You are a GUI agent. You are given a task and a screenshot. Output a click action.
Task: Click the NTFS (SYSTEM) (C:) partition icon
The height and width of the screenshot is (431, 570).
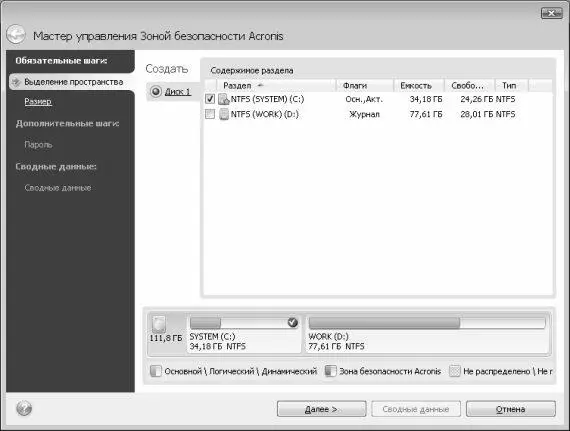224,99
